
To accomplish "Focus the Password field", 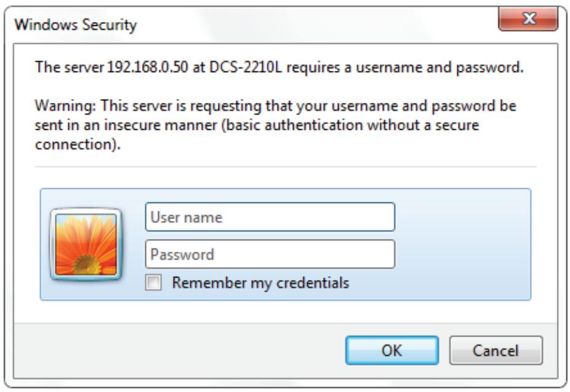I will pyautogui.click(x=270, y=254).
